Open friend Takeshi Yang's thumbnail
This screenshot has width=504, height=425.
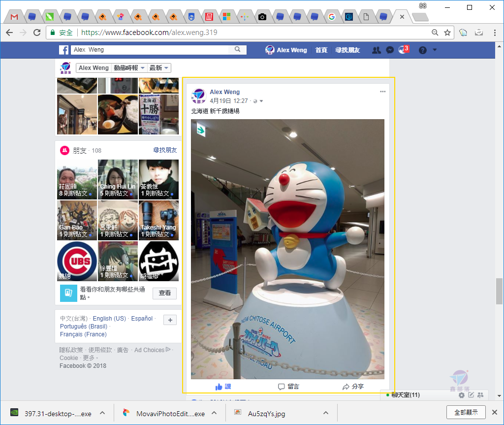tap(159, 221)
